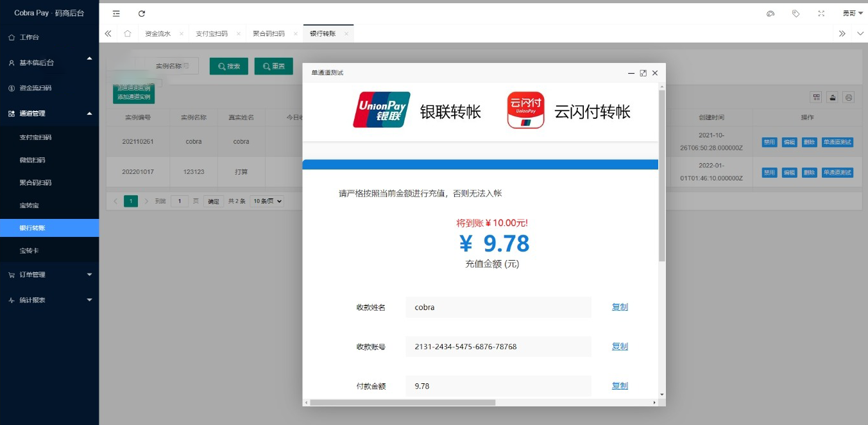The width and height of the screenshot is (868, 425).
Task: Open the theme palette icon
Action: tap(770, 13)
